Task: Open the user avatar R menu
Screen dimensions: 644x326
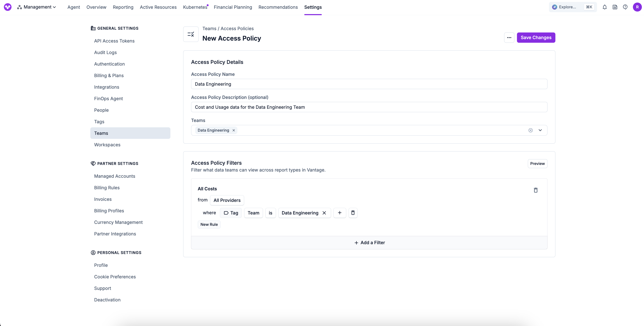Action: pyautogui.click(x=637, y=7)
